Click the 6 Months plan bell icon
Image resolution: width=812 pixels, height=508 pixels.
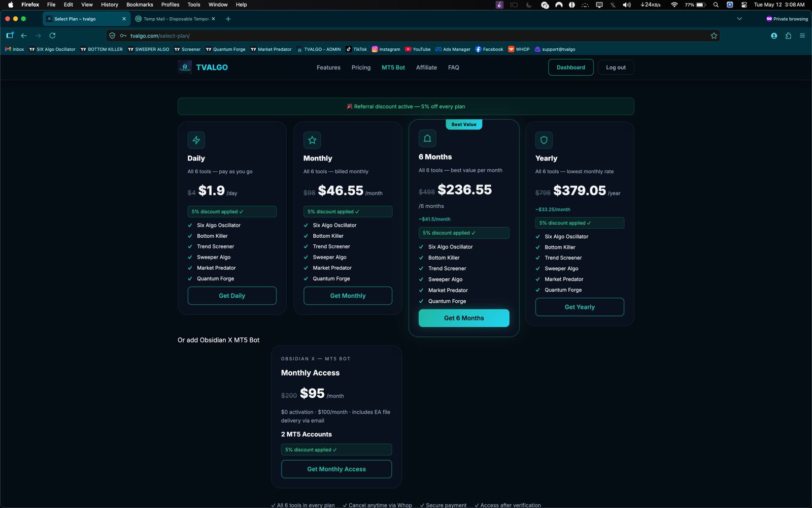[x=427, y=138]
